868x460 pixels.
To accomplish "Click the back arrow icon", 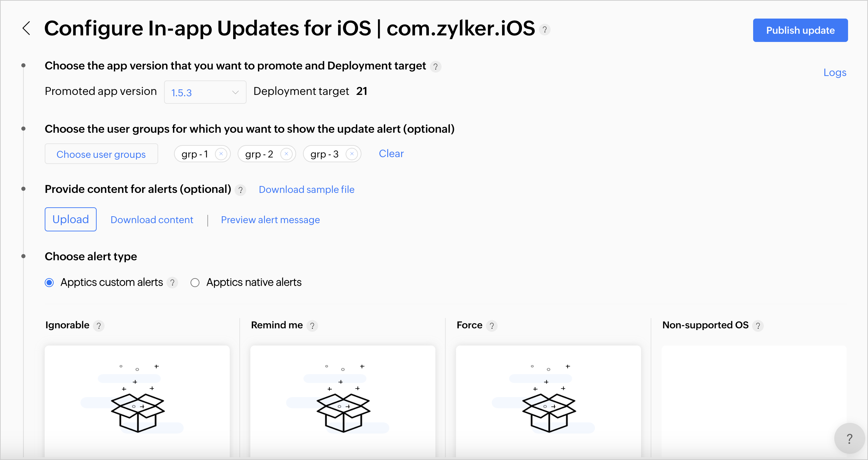I will click(x=26, y=28).
